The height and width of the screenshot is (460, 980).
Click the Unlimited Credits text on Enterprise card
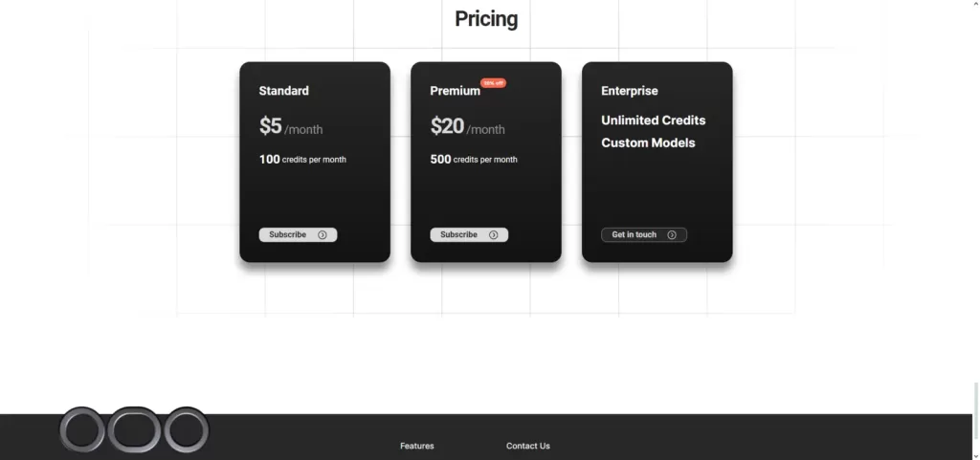pos(653,120)
